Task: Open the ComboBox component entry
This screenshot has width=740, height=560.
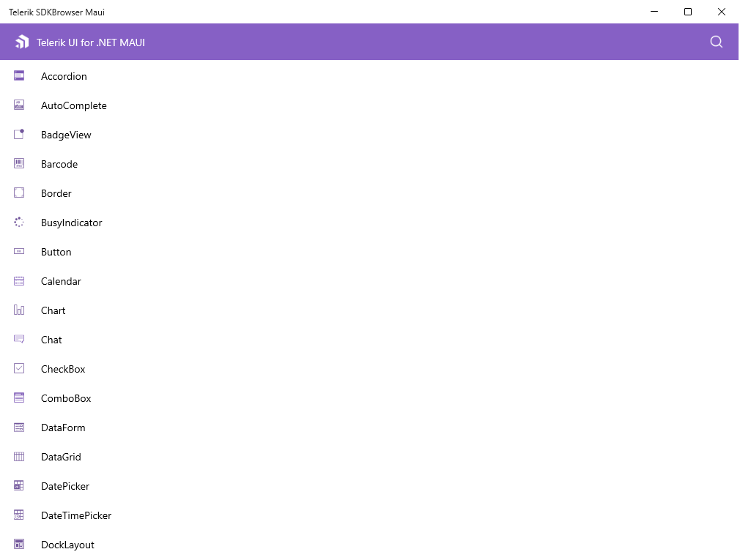Action: 66,397
